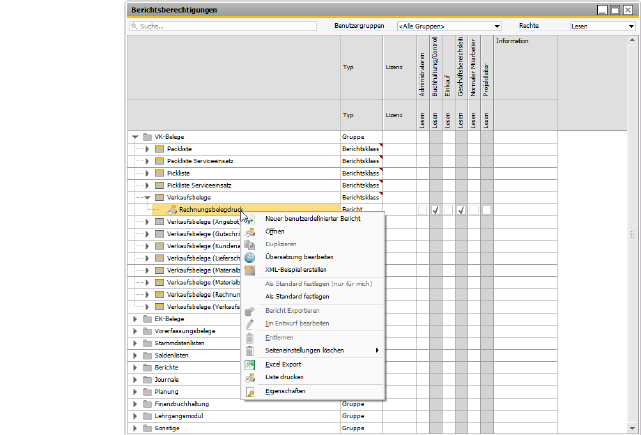
Task: Open Seiteneinstellungen löschen submenu
Action: (313, 350)
